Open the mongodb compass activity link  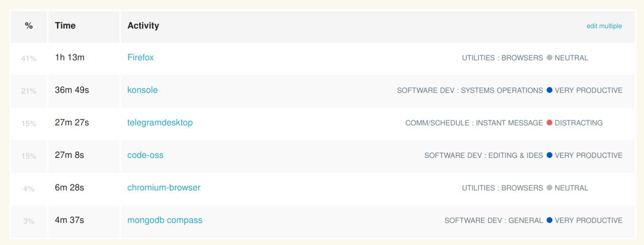click(165, 220)
